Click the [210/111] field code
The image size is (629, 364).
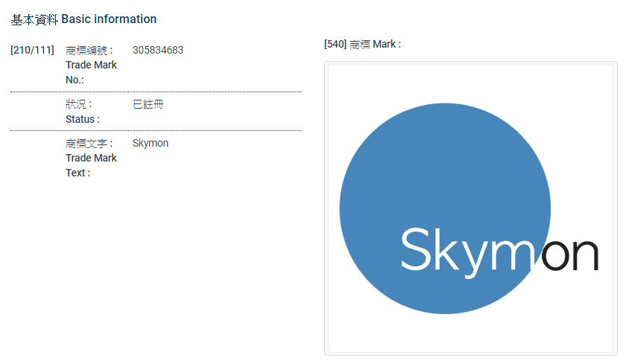[32, 51]
